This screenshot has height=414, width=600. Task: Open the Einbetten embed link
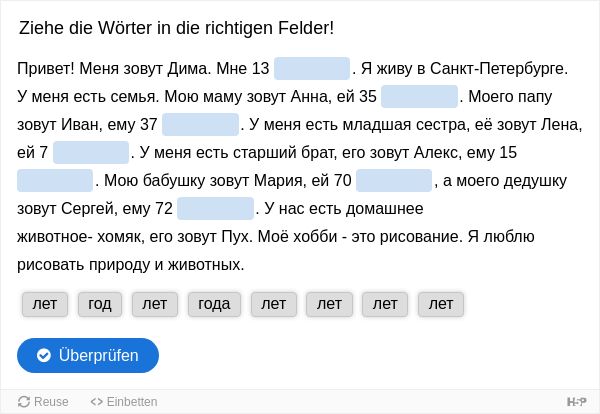(124, 402)
